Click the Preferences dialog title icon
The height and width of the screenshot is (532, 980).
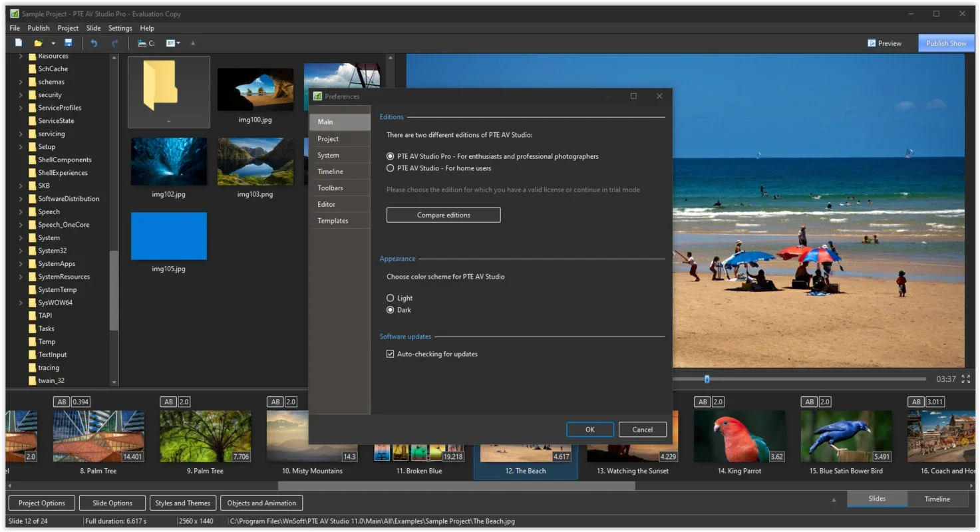pyautogui.click(x=317, y=96)
